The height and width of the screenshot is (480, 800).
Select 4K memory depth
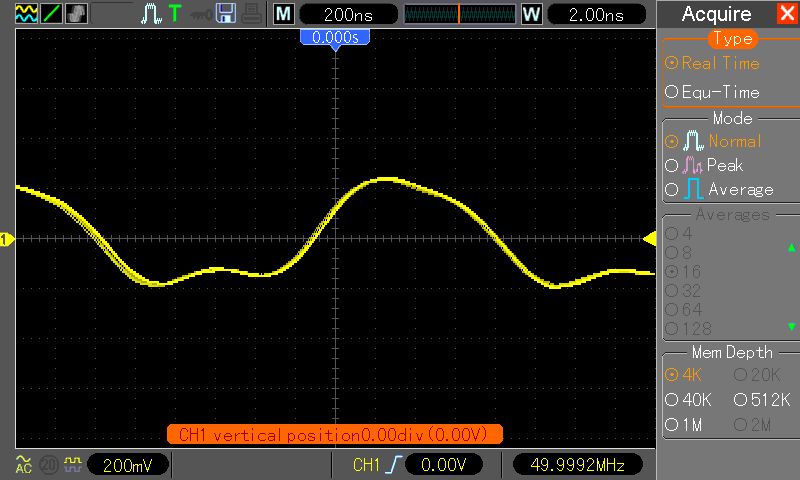click(684, 375)
